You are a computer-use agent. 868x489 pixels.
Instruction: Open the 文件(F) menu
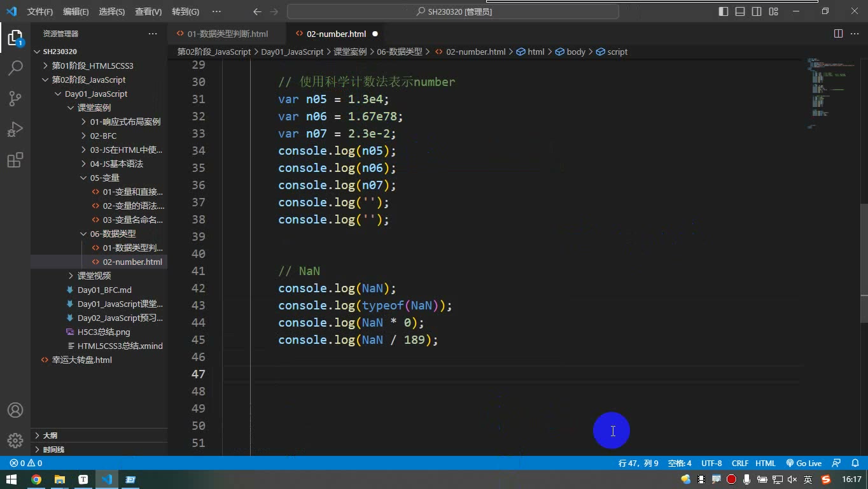tap(40, 11)
